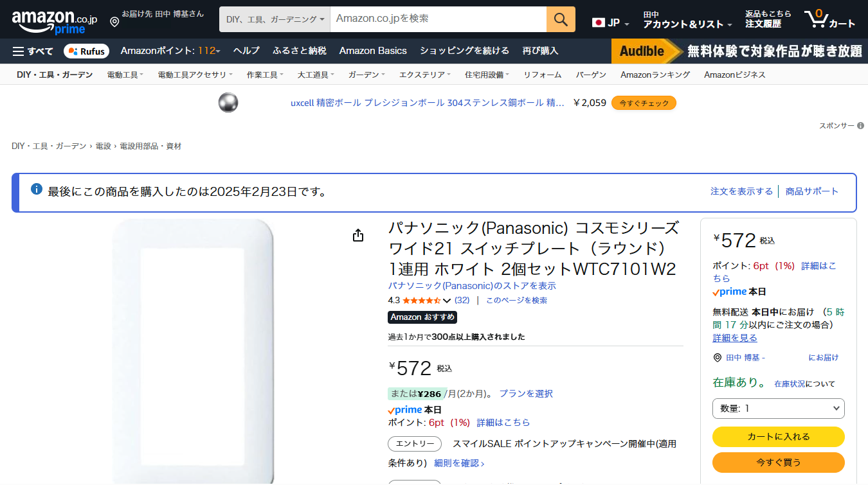Focus the Amazon.co.jp search input field
The image size is (868, 485).
coord(437,19)
